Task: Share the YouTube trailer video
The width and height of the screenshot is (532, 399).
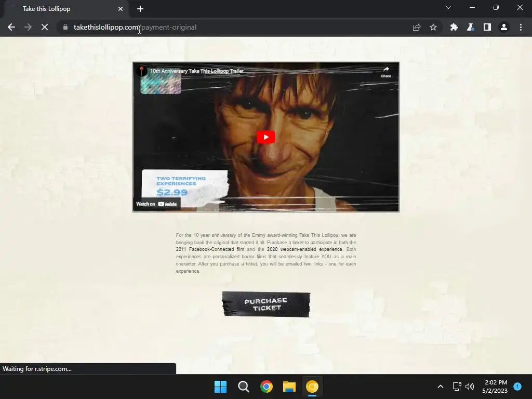Action: tap(386, 72)
